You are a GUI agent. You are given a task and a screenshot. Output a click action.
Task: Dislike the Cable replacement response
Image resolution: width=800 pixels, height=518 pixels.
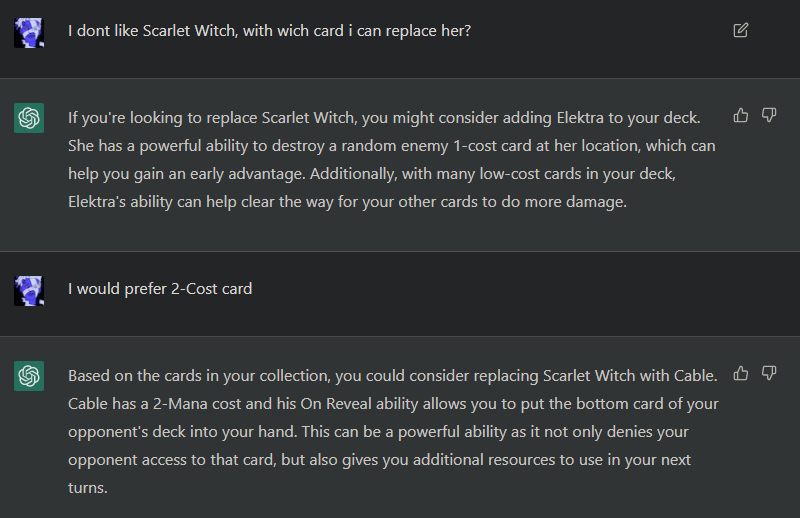[x=769, y=374]
